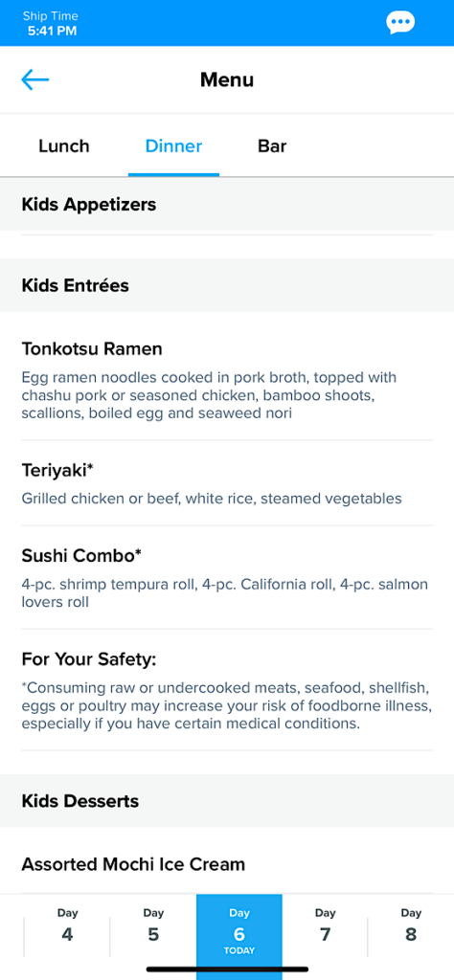Image resolution: width=454 pixels, height=980 pixels.
Task: Select Day 7 in the day selector
Action: pos(326,926)
